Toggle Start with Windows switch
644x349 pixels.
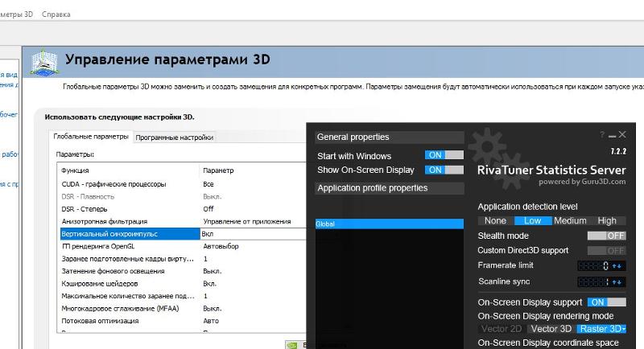pyautogui.click(x=444, y=155)
